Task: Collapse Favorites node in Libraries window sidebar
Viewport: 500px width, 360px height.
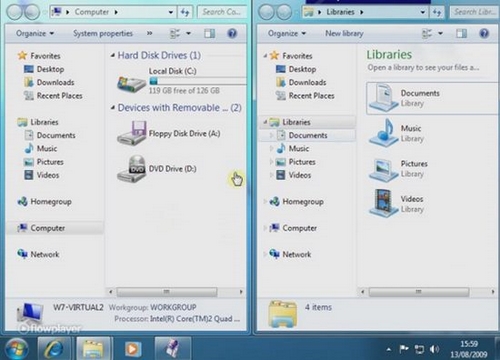Action: tap(265, 56)
